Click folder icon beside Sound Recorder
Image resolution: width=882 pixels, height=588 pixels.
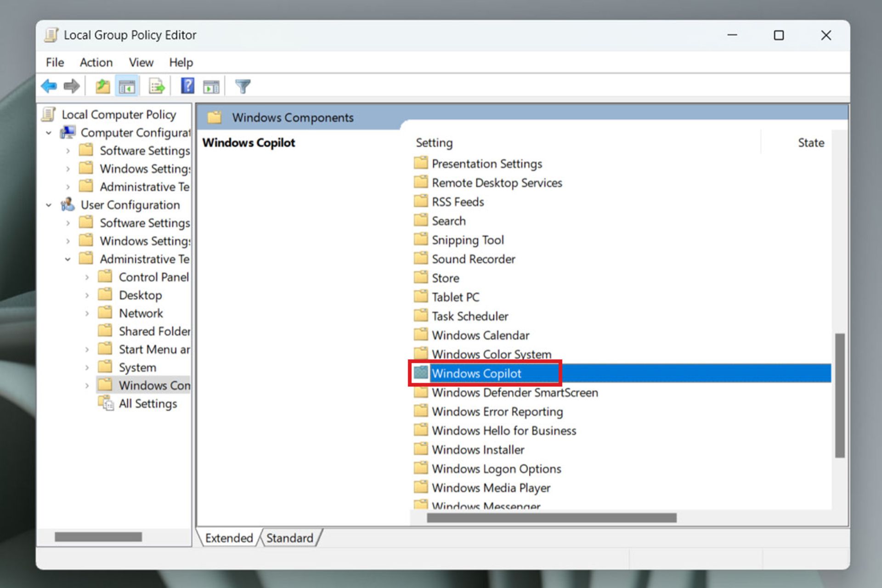click(421, 258)
